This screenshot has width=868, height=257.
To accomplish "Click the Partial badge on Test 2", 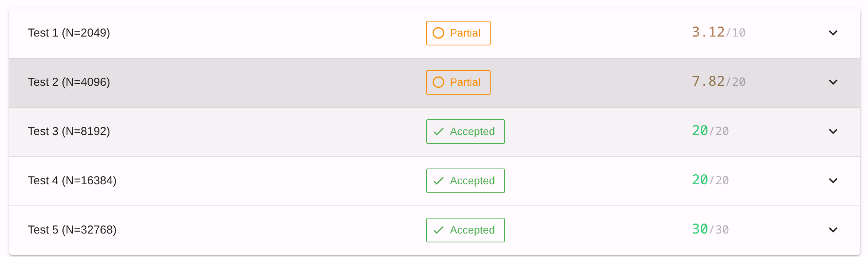I will point(458,82).
